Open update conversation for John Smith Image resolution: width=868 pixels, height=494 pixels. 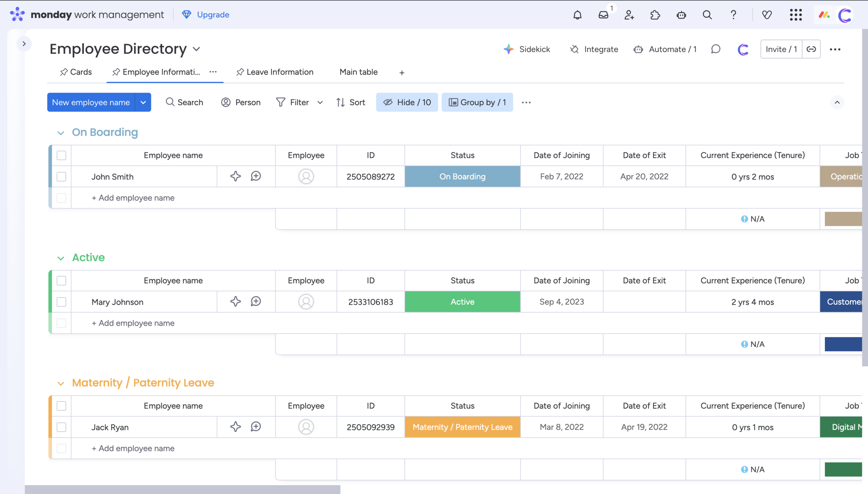(256, 176)
